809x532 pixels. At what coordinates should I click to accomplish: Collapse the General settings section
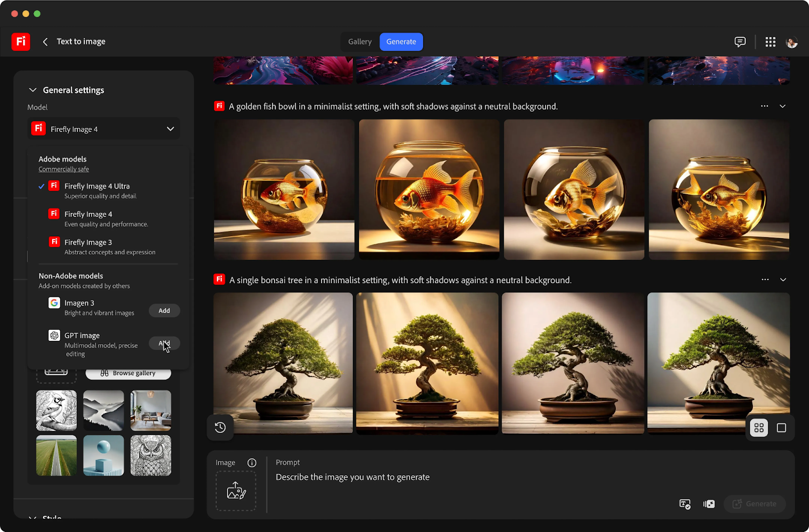coord(33,90)
